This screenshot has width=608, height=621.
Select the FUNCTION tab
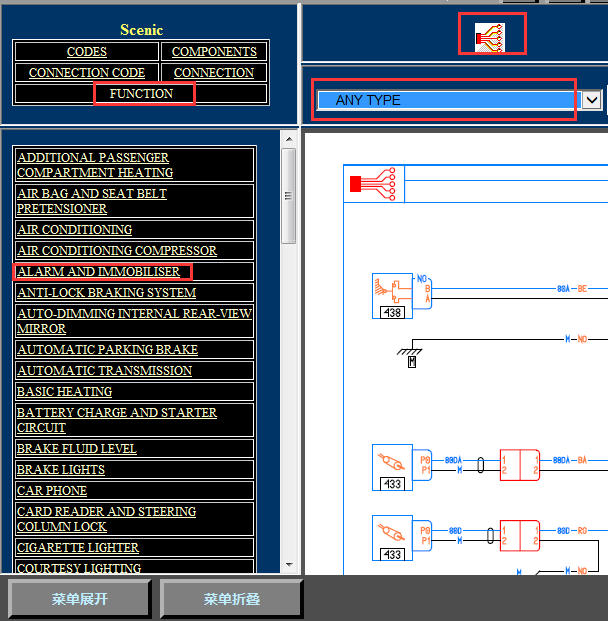point(141,93)
